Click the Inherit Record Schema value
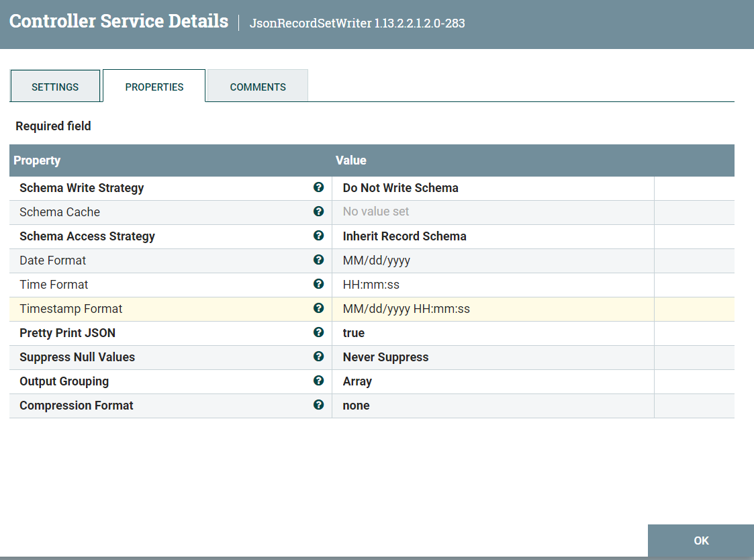Viewport: 754px width, 560px height. click(404, 236)
